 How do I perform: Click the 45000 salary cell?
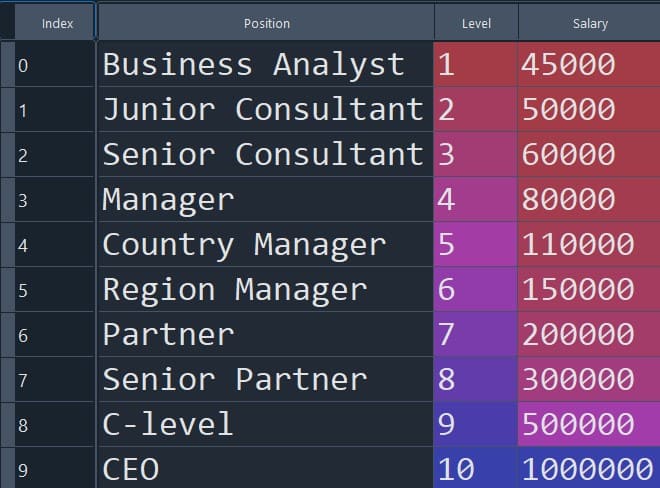pos(589,65)
